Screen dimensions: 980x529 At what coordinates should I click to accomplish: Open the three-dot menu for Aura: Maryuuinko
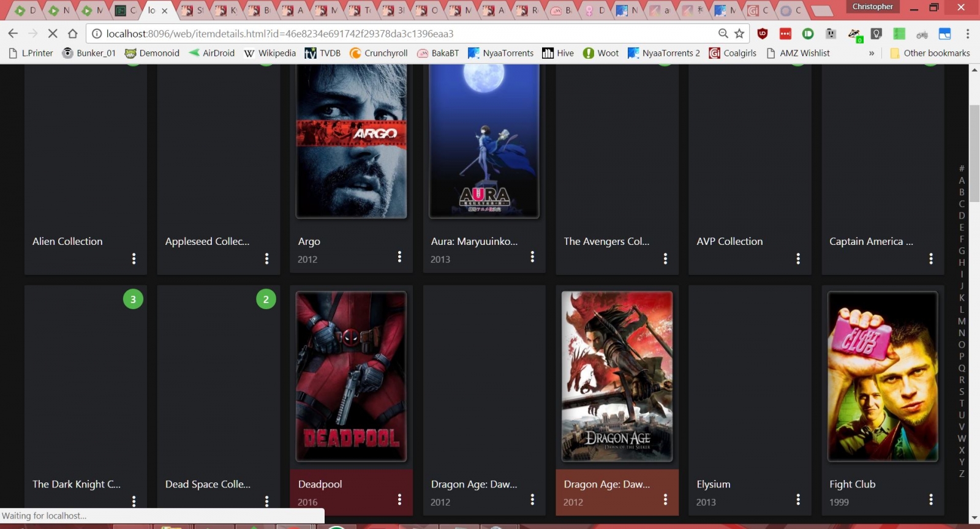pos(532,257)
